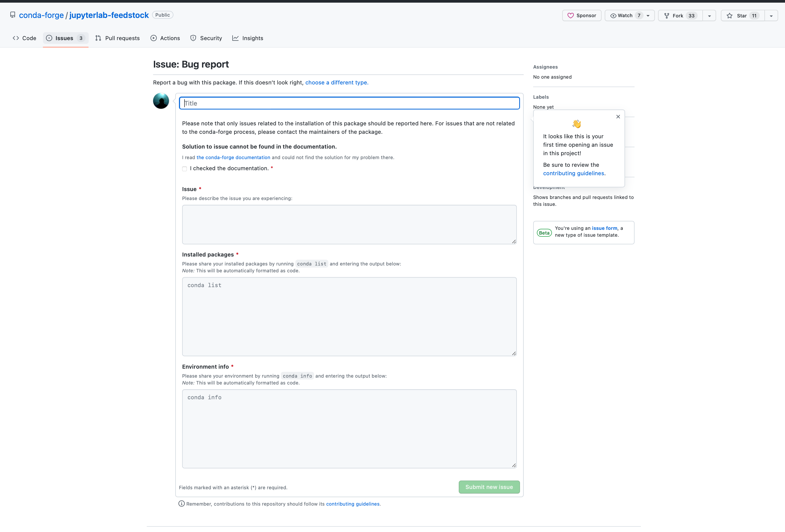The height and width of the screenshot is (532, 785).
Task: Click 'choose a different type' link
Action: (337, 82)
